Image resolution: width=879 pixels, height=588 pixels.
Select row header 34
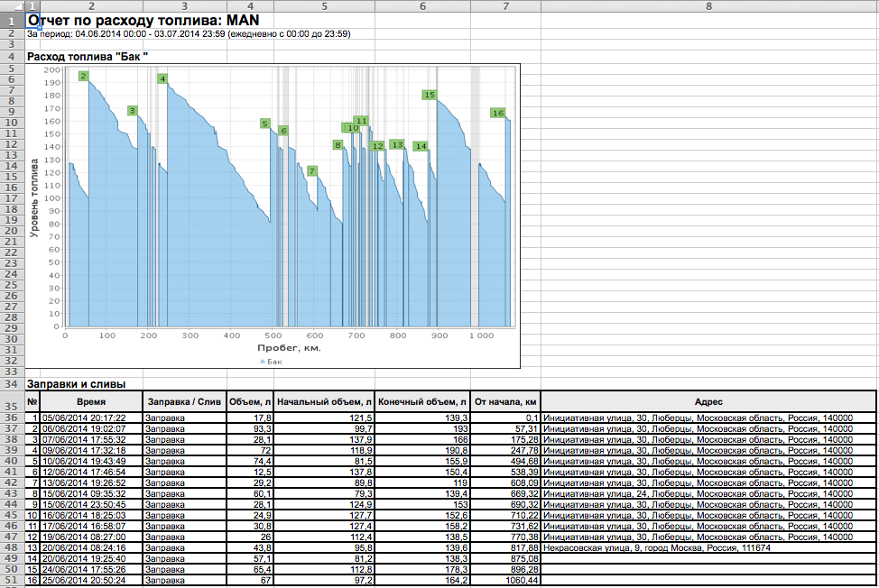click(12, 384)
